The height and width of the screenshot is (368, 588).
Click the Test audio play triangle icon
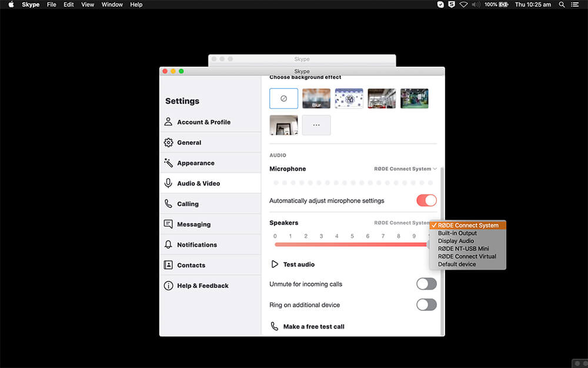coord(275,264)
